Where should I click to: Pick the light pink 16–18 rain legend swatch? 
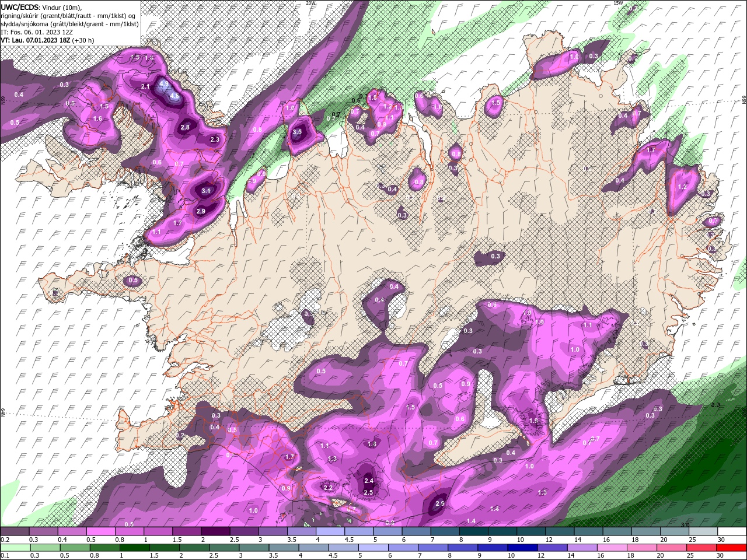(x=612, y=548)
